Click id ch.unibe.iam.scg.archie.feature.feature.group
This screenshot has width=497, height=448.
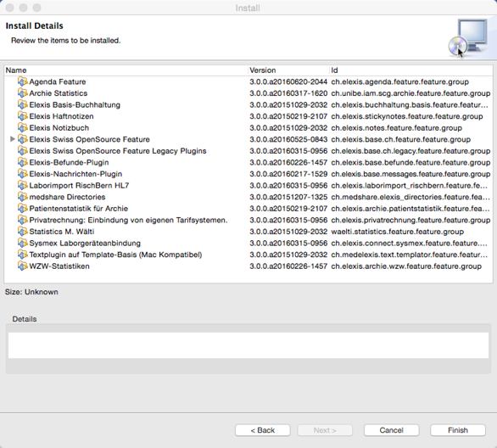coord(410,93)
